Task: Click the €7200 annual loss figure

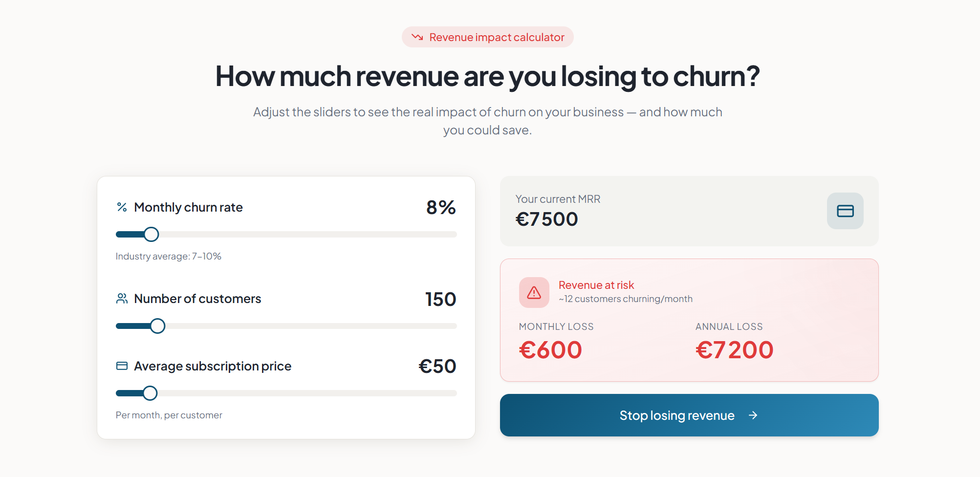Action: coord(735,350)
